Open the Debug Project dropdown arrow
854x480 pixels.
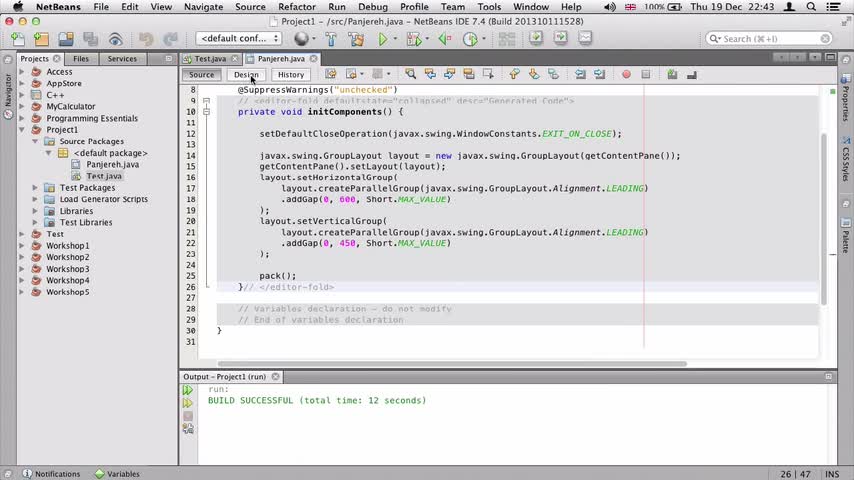click(427, 39)
